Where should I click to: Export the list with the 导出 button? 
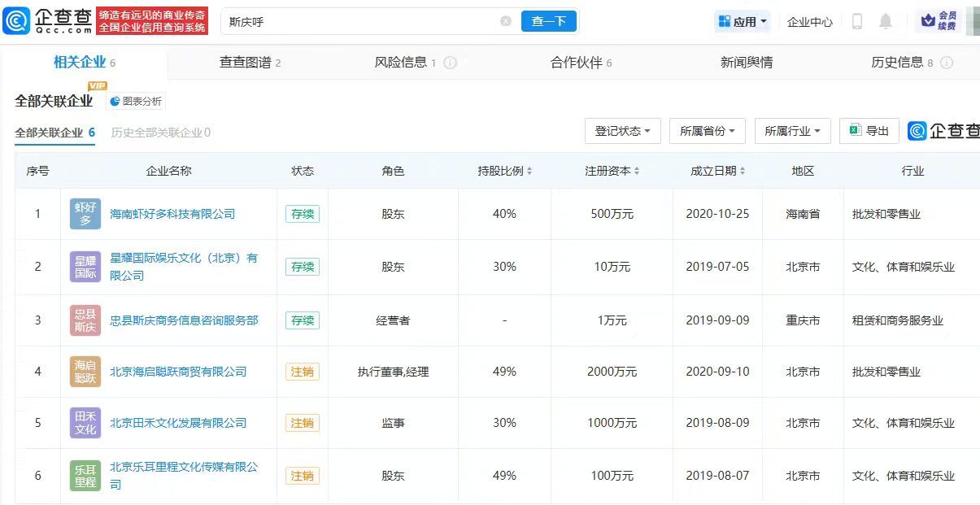pyautogui.click(x=869, y=130)
